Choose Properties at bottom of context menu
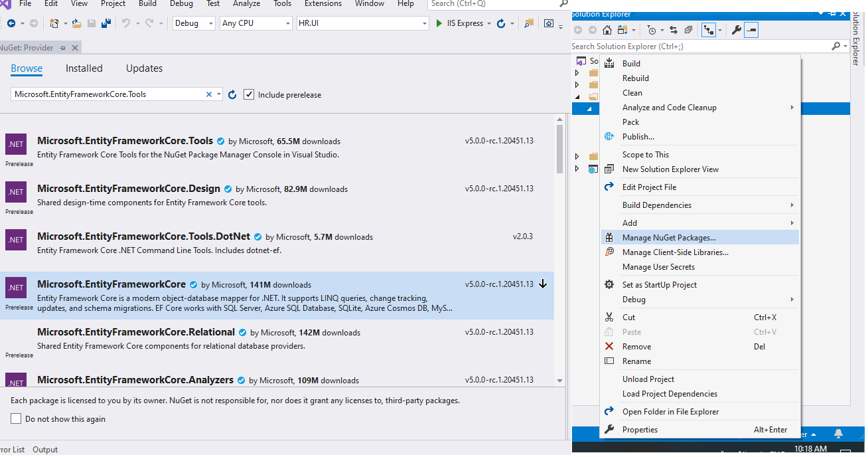Screen dimensions: 868x457 (700, 430)
